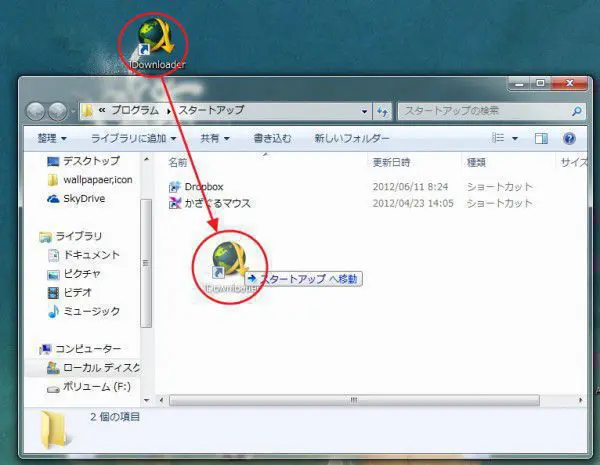Open the ライブラリに追加 menu

[134, 138]
